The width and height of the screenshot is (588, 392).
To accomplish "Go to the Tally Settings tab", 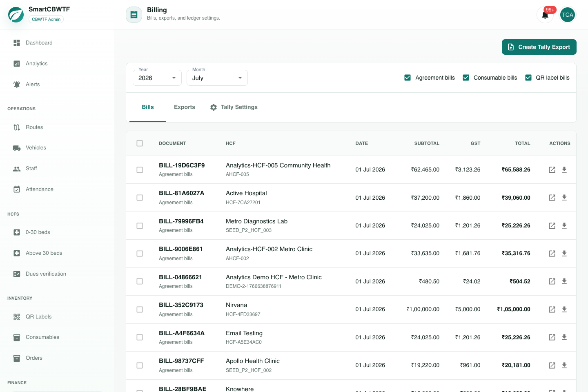I will click(x=234, y=107).
